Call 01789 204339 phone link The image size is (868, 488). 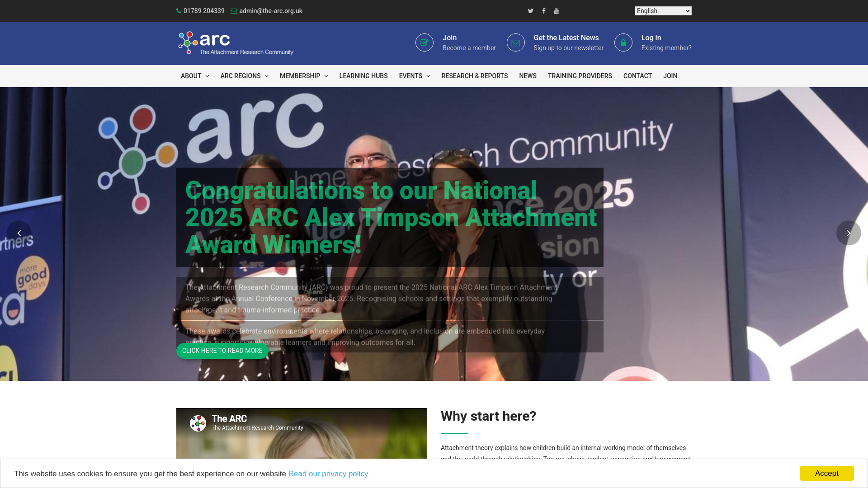point(204,11)
